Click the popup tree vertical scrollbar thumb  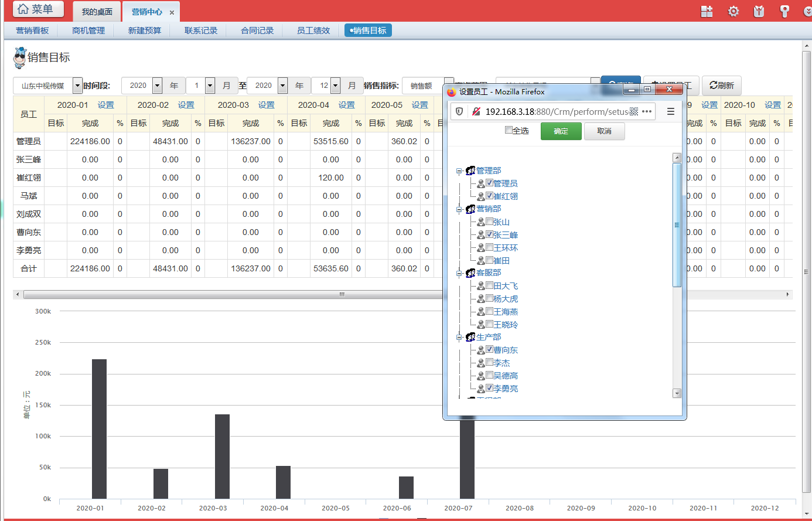pos(677,225)
